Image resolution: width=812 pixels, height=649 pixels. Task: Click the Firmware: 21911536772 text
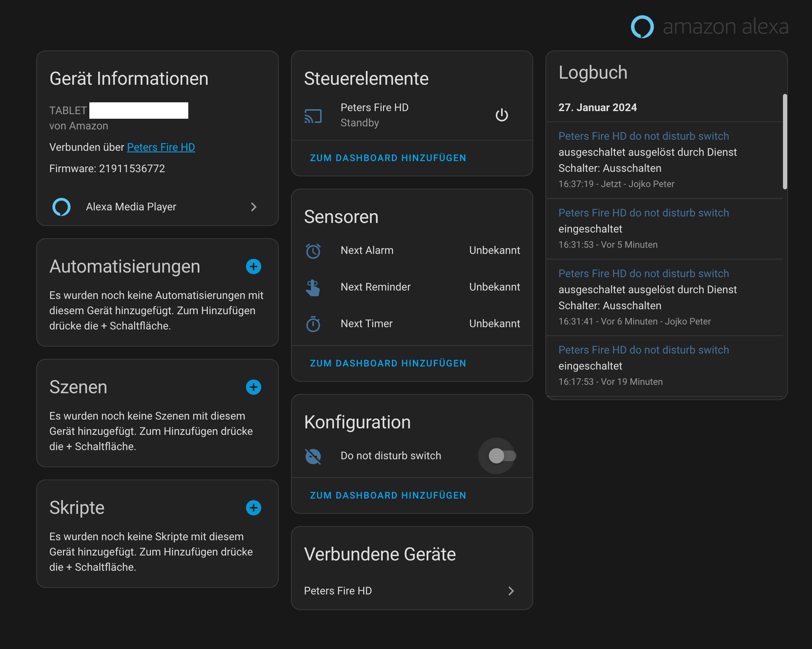click(107, 169)
